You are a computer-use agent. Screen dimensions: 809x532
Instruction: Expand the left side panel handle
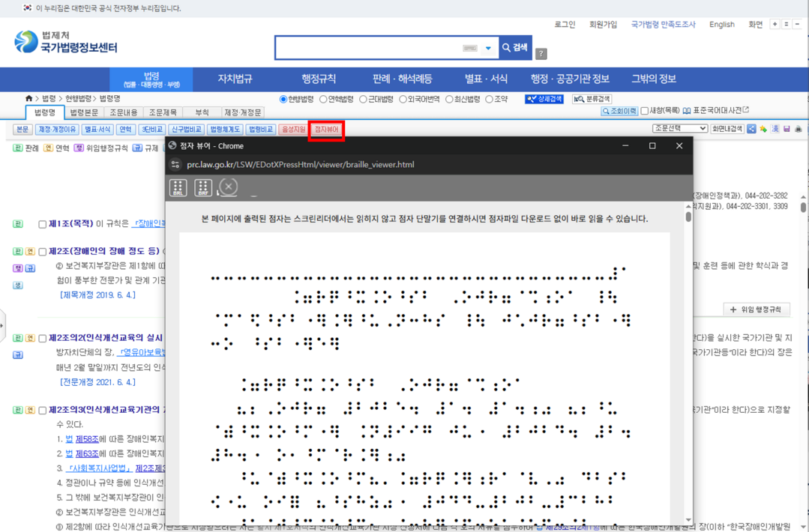point(2,326)
